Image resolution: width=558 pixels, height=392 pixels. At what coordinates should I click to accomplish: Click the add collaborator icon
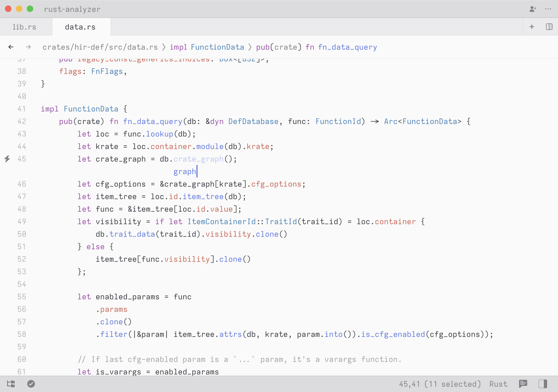click(533, 9)
